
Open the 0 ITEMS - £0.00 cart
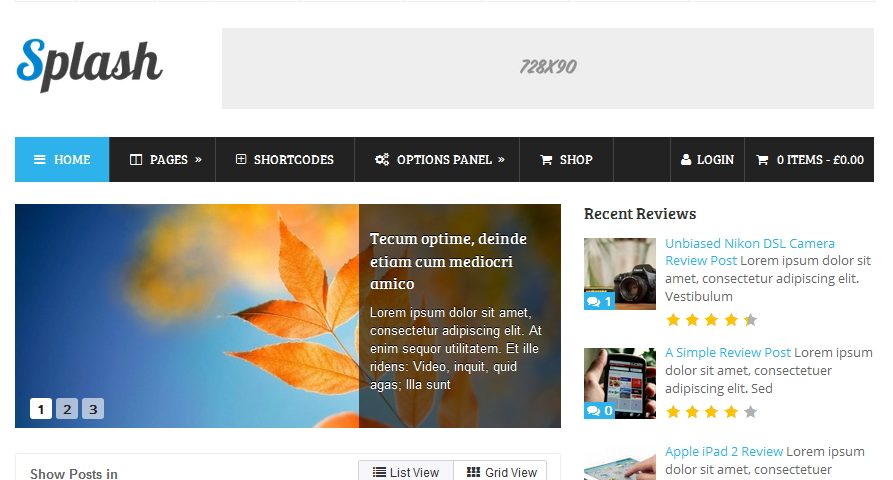809,159
